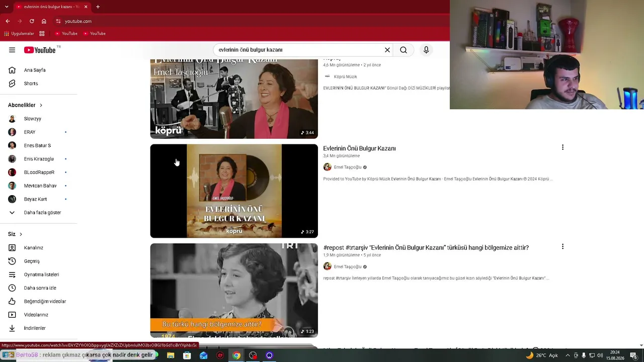The image size is (644, 362).
Task: Open the Enes Batur S channel
Action: (x=38, y=145)
